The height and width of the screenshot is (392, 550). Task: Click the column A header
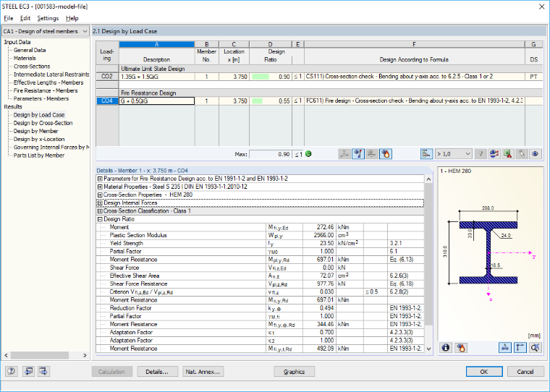click(157, 44)
